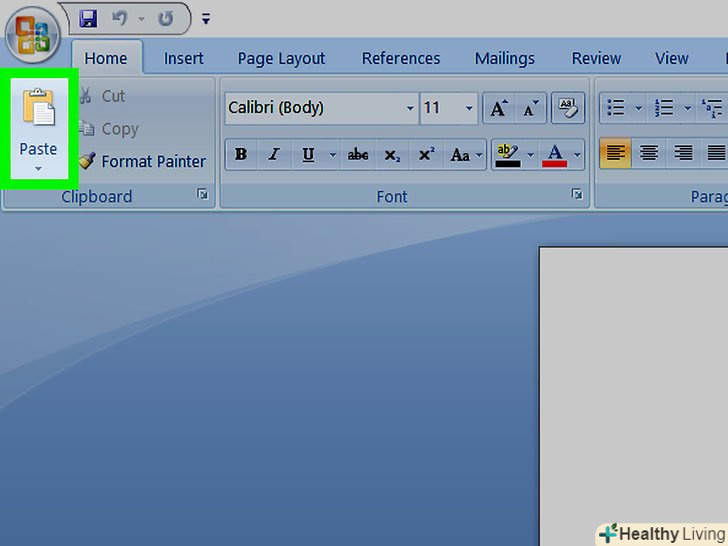
Task: Copy the selection to clipboard
Action: 109,129
